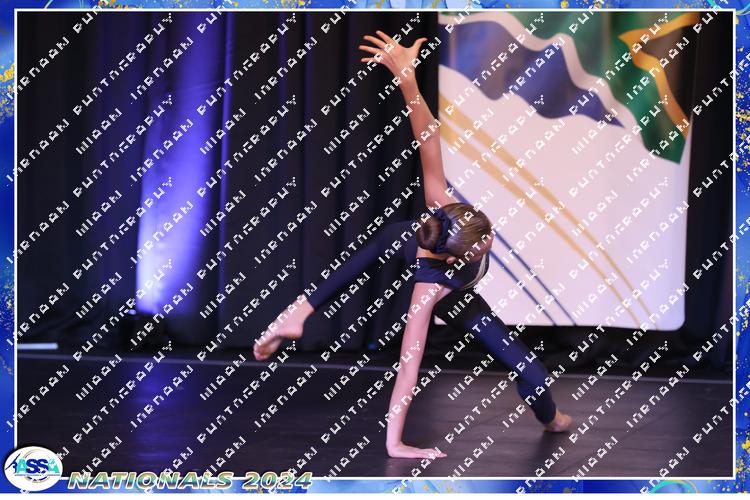
Task: Select the "NATIONALS 2024" caption text
Action: pos(190,480)
